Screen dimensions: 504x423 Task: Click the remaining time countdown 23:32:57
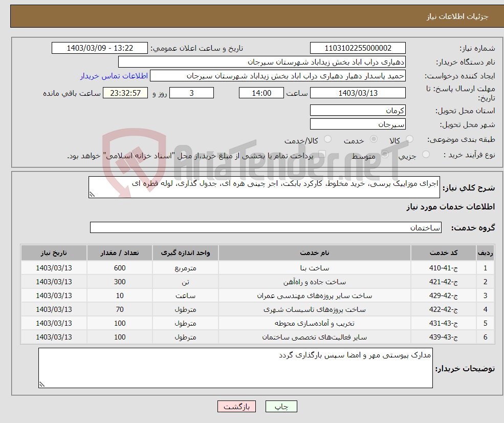pos(125,93)
